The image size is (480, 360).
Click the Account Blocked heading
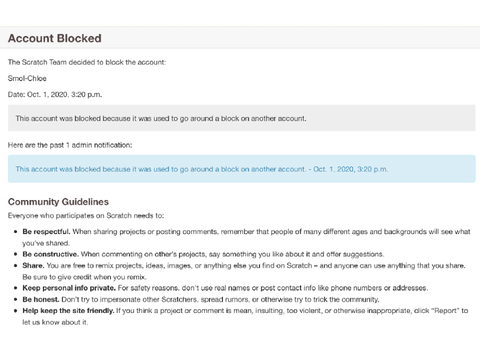pos(55,38)
